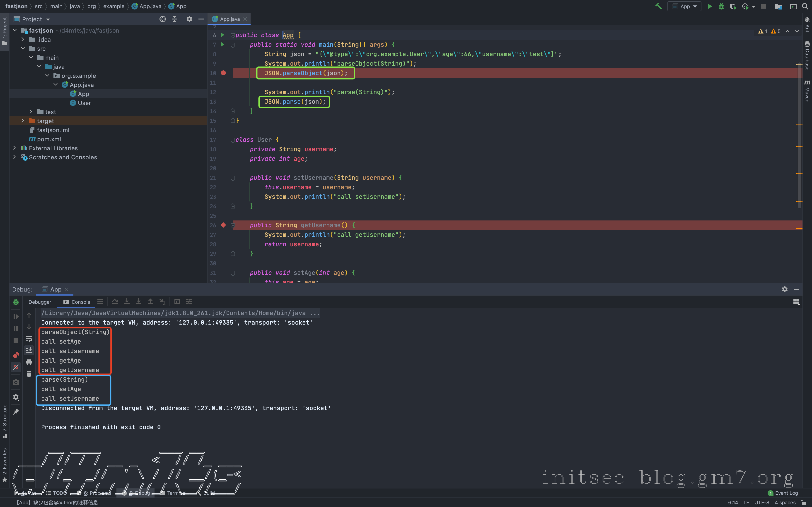
Task: Click Clear All trash icon in console
Action: coord(29,373)
